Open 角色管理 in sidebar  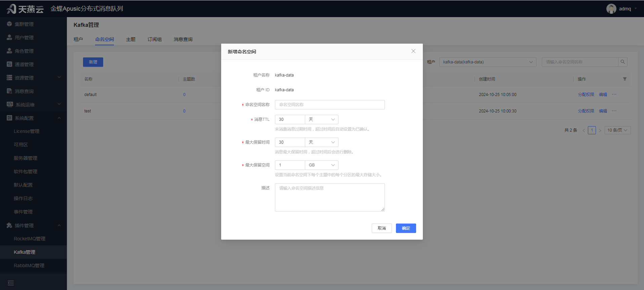click(x=33, y=51)
